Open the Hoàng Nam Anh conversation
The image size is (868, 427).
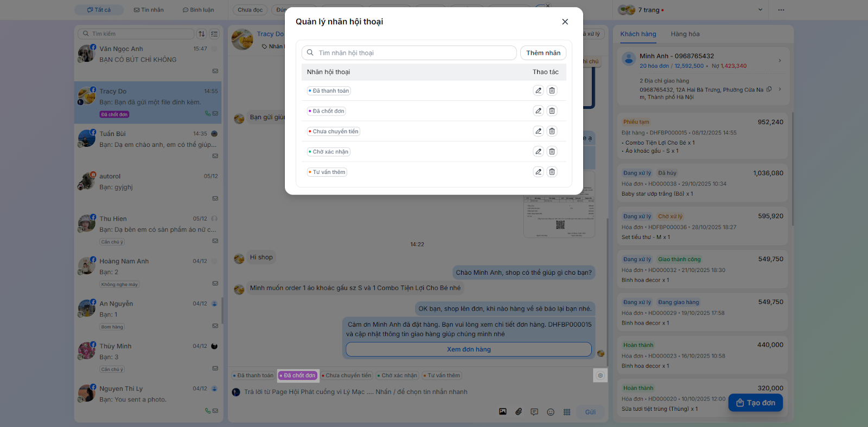148,272
